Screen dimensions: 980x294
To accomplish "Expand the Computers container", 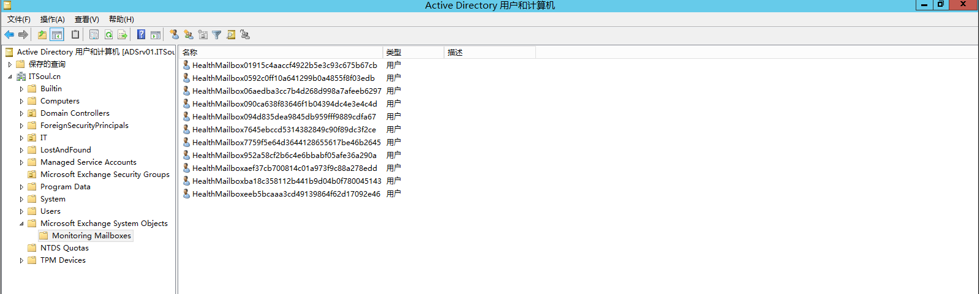I will click(x=21, y=101).
